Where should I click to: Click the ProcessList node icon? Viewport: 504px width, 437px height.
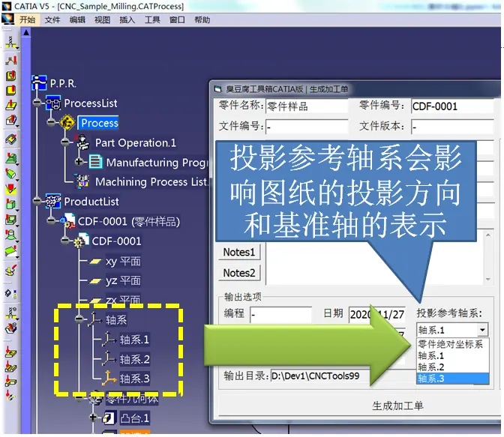[x=52, y=103]
